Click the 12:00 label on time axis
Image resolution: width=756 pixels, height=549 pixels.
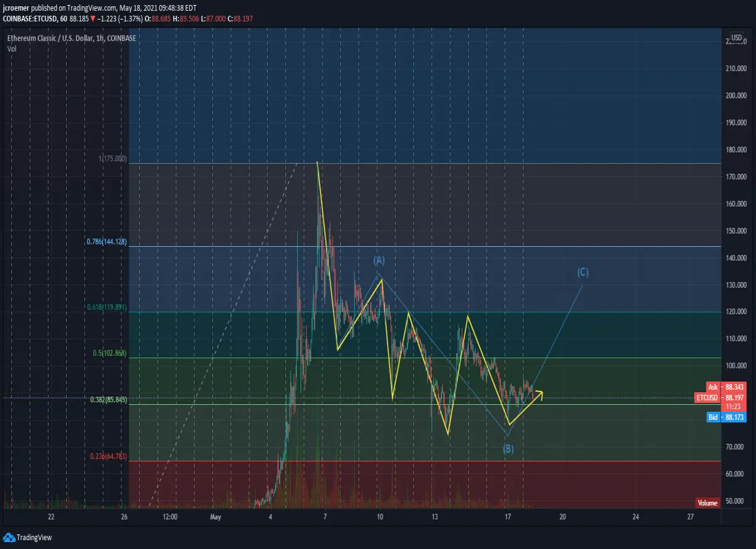pos(169,518)
